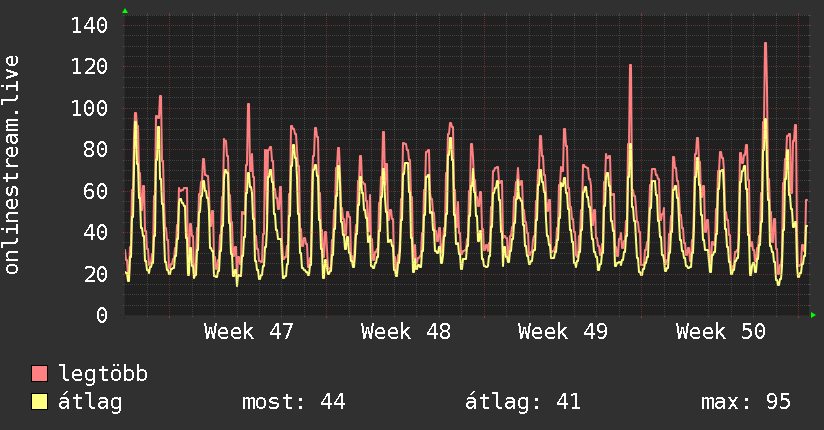Click the 140 y-axis tick label
The image size is (824, 430).
(89, 25)
